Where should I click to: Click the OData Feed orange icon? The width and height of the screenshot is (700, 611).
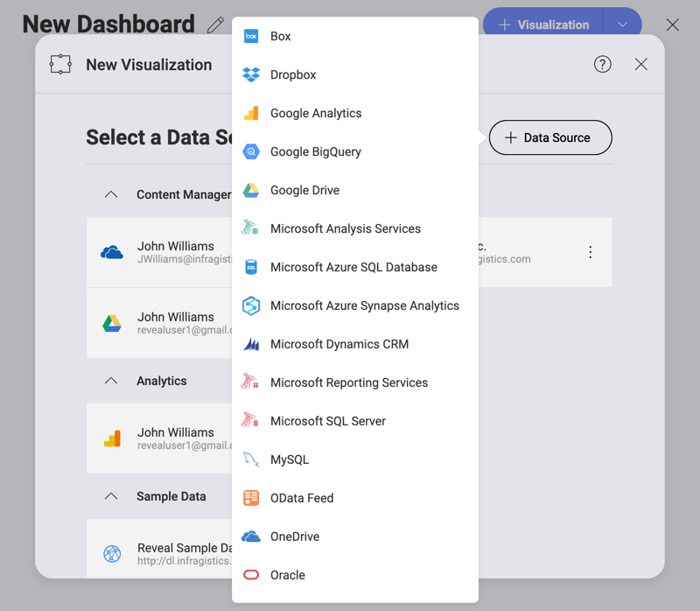tap(251, 497)
